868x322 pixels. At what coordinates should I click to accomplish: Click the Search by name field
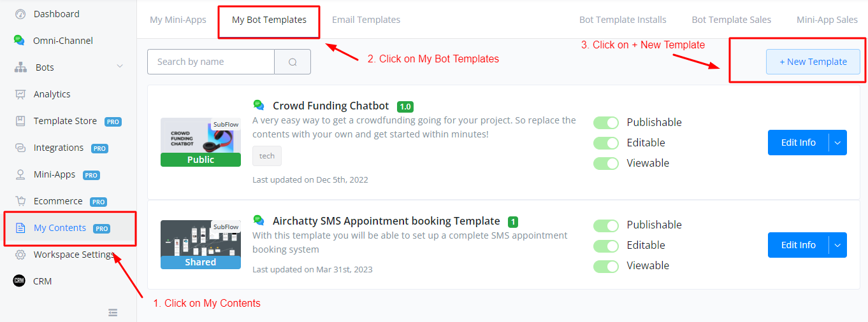coord(211,62)
